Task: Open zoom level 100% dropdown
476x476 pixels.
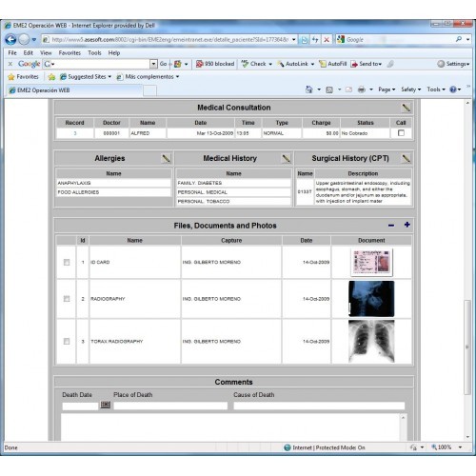Action: click(460, 447)
